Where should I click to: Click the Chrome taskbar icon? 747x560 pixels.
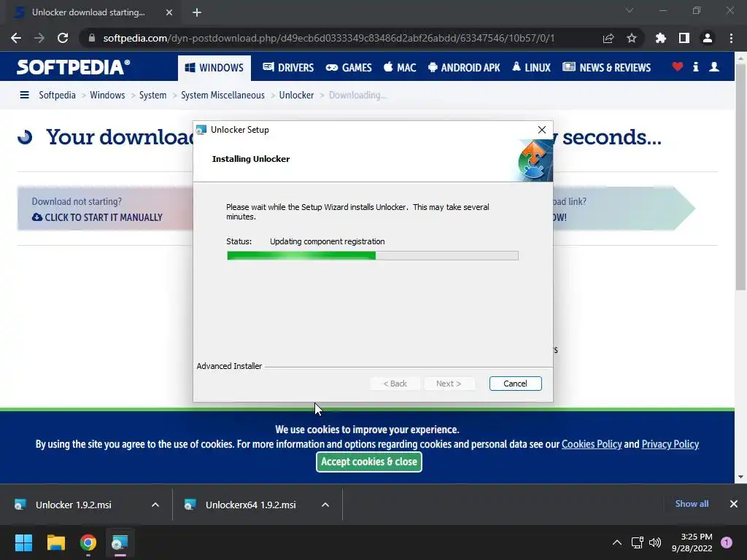(x=88, y=542)
